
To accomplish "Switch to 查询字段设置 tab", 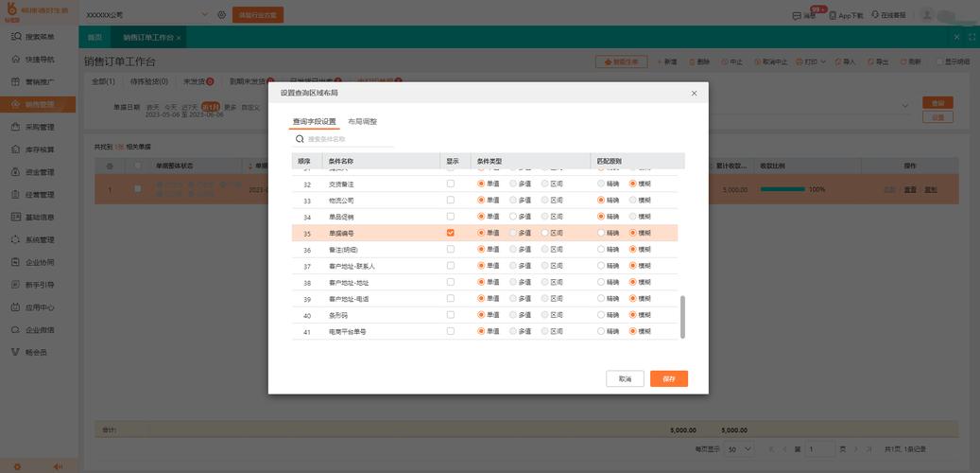I will point(315,122).
